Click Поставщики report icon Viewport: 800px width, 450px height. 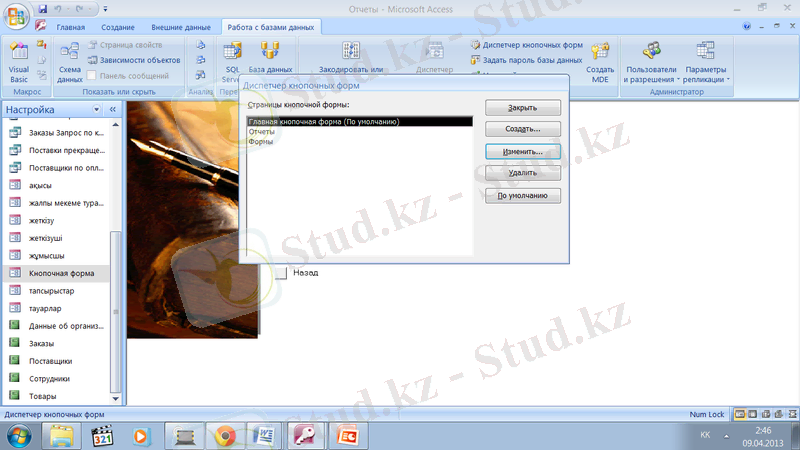15,361
